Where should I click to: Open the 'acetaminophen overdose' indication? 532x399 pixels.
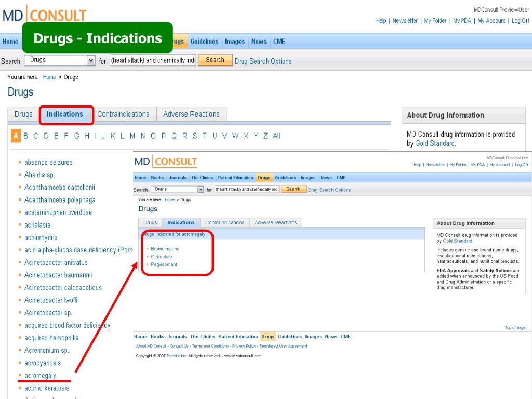[58, 212]
